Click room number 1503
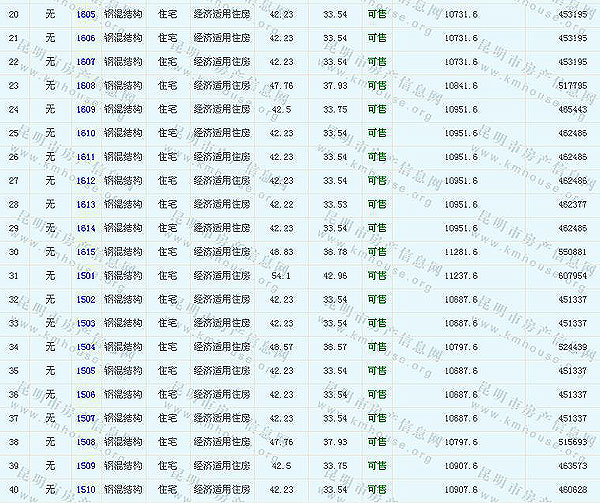This screenshot has height=503, width=600. coord(86,323)
